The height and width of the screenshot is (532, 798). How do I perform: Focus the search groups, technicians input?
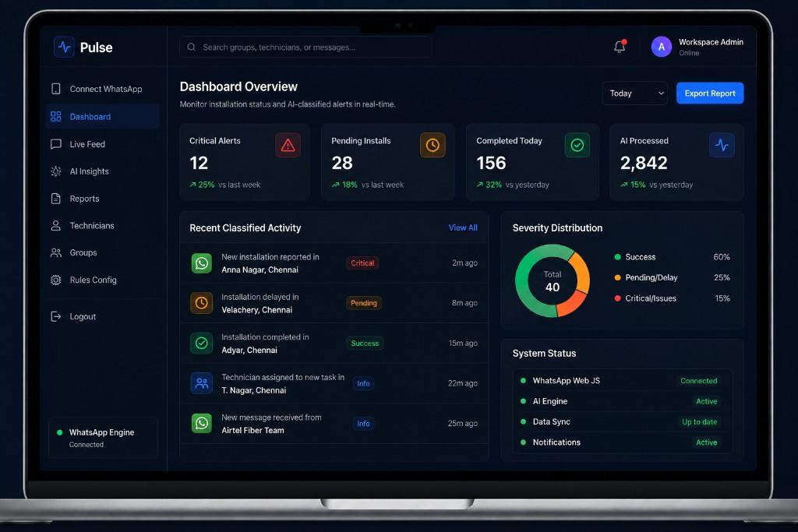tap(305, 48)
